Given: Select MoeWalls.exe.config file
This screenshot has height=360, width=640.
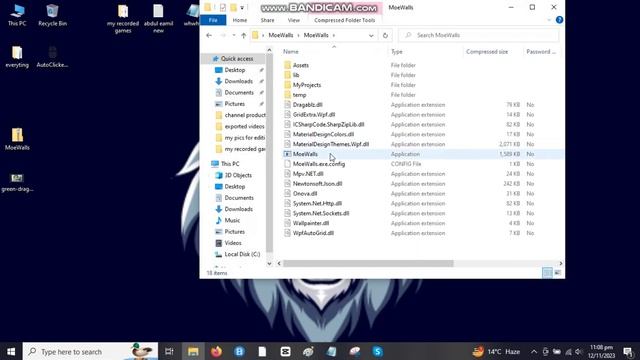Looking at the screenshot, I should [x=319, y=164].
